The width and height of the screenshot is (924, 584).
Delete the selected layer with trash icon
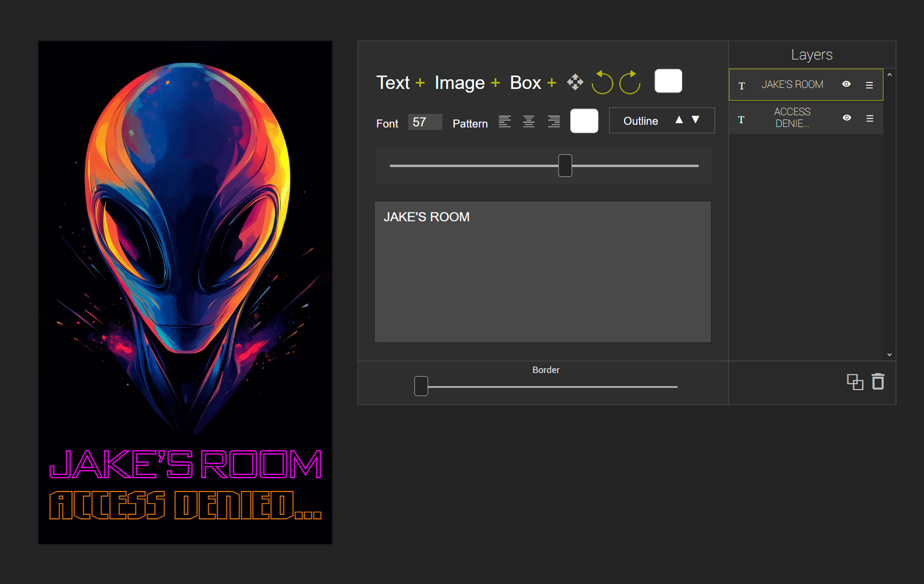878,382
